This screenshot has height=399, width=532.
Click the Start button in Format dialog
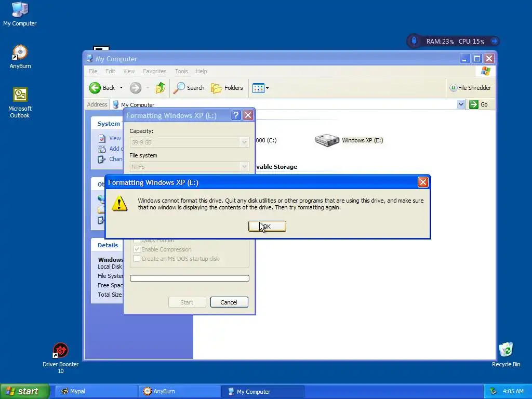(x=187, y=302)
